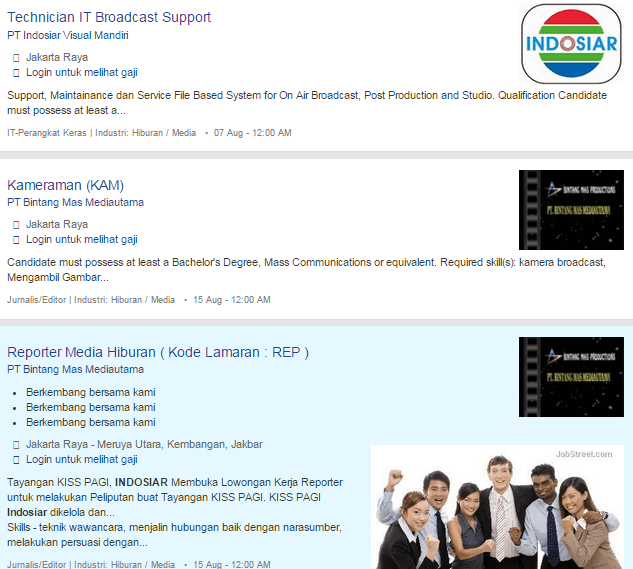Click Bintang Mas logo in Kameraman listing
This screenshot has width=633, height=569.
point(571,210)
